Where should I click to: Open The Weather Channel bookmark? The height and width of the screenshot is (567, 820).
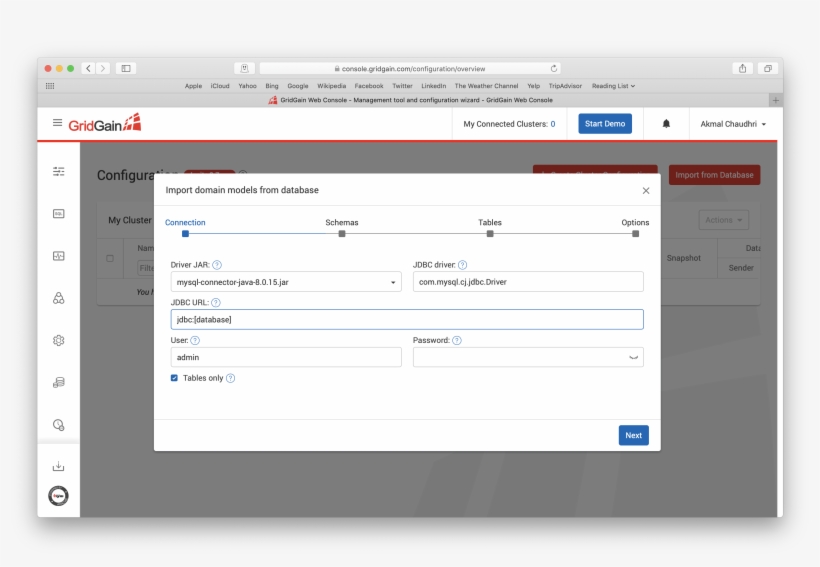click(x=486, y=86)
